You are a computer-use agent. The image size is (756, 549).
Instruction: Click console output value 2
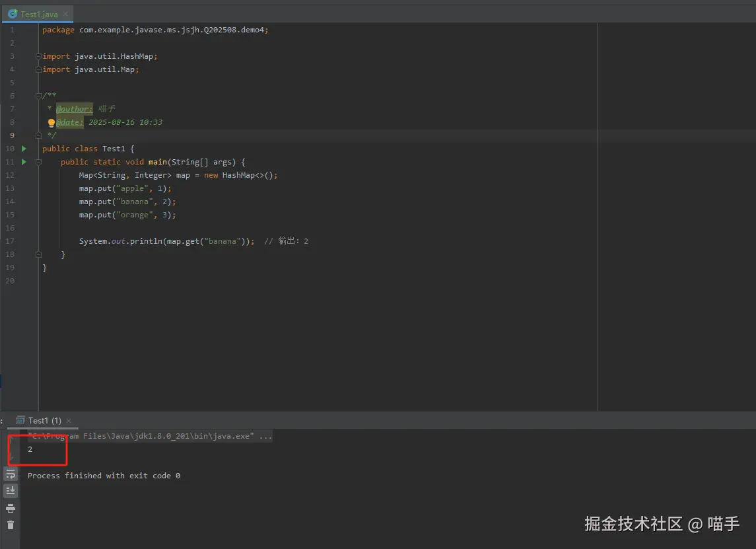tap(30, 449)
